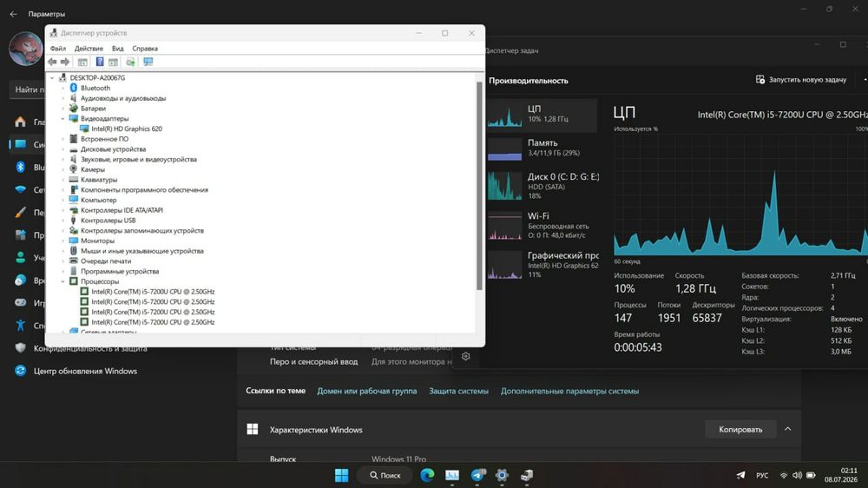Click the Back arrow in Device Manager toolbar
Image resolution: width=868 pixels, height=488 pixels.
click(52, 62)
